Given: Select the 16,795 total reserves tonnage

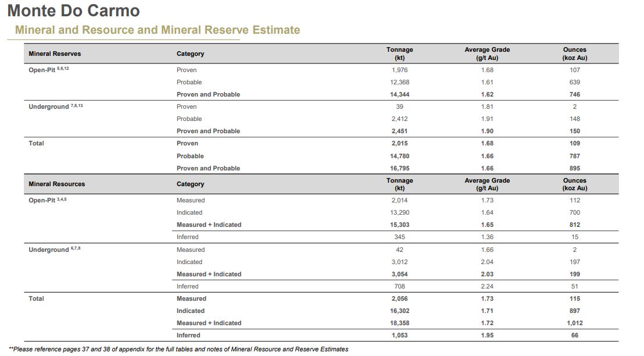Looking at the screenshot, I should 399,169.
